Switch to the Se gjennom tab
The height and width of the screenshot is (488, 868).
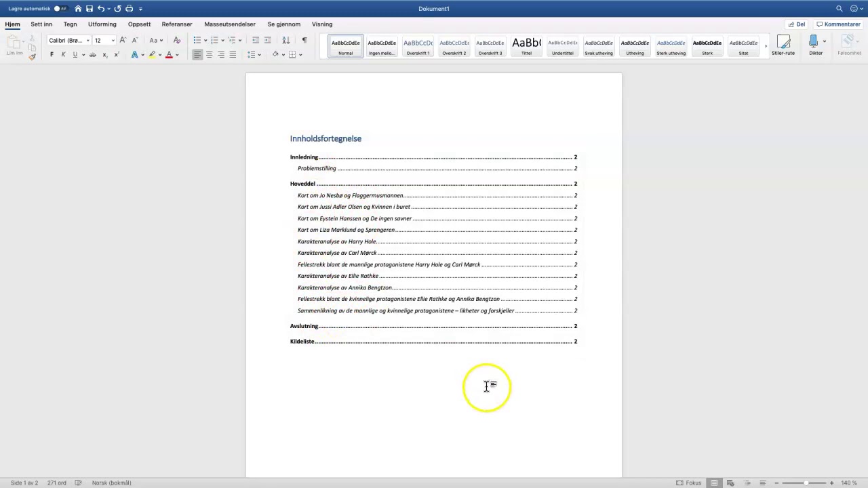click(283, 24)
